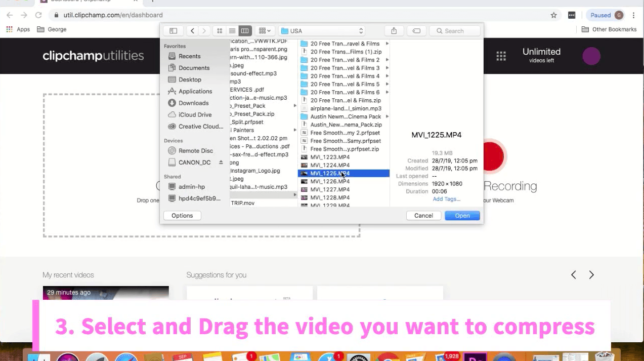
Task: Open the Clipchamp apps grid icon
Action: pyautogui.click(x=501, y=56)
